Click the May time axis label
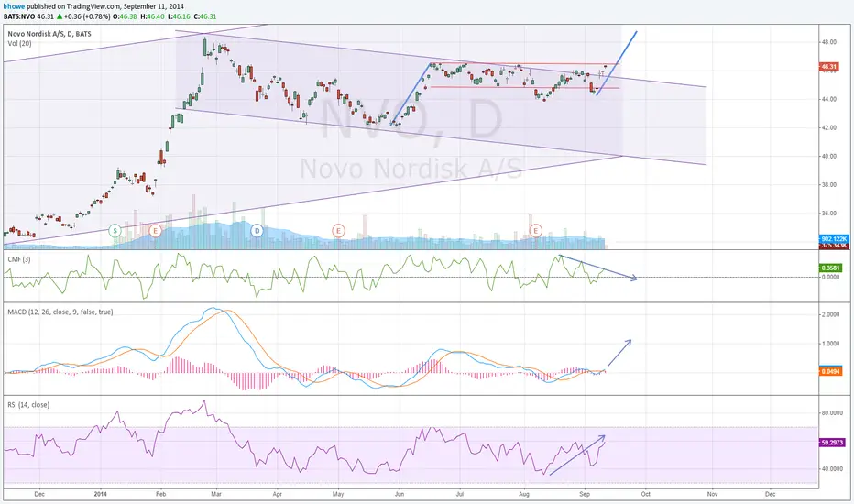The image size is (854, 504). (x=338, y=495)
